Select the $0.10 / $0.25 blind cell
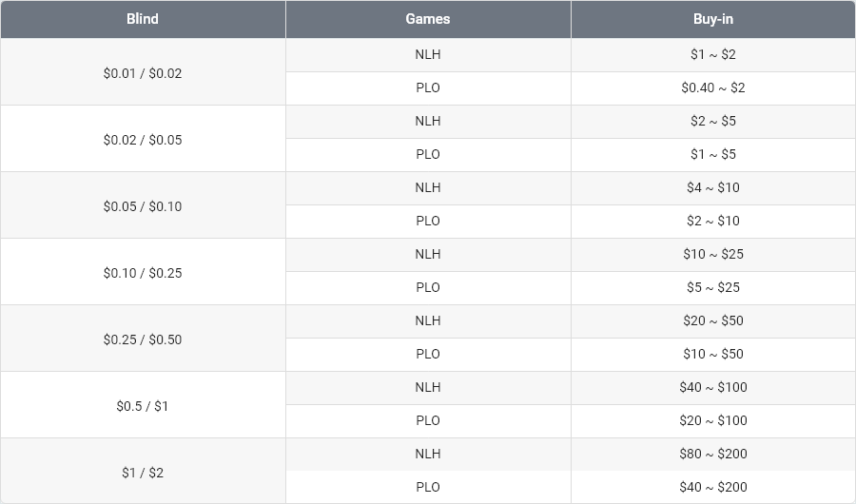856x504 pixels. coord(143,271)
